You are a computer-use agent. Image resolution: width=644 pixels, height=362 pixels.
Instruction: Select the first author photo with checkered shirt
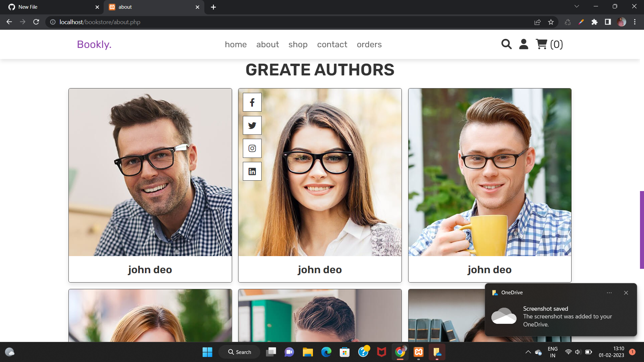tap(150, 172)
